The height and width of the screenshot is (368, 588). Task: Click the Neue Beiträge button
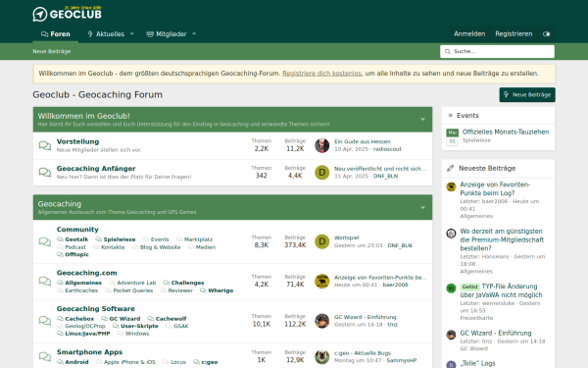[x=527, y=94]
